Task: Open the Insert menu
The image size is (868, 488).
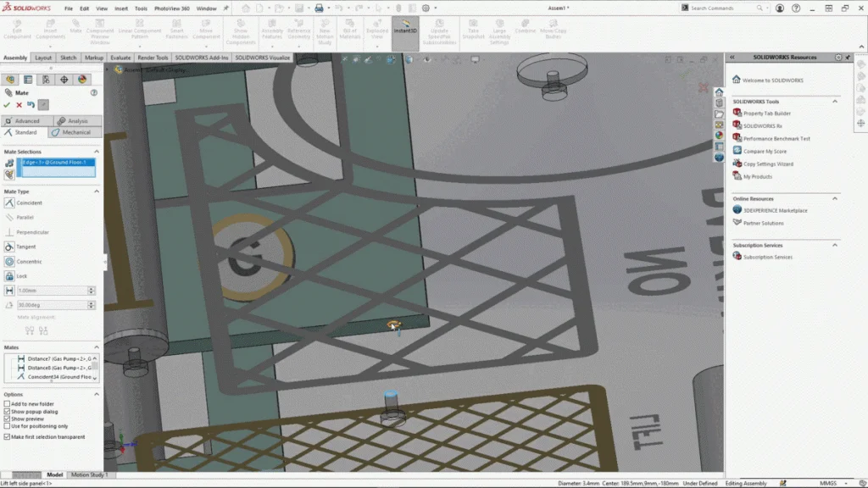Action: tap(121, 8)
